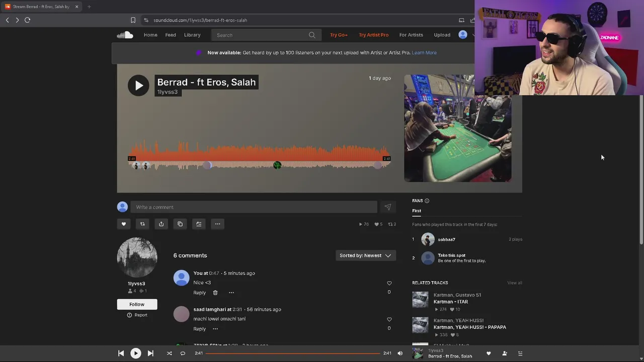Like saad lamghari's comment heart
Screen dimensions: 644x362
tap(389, 319)
